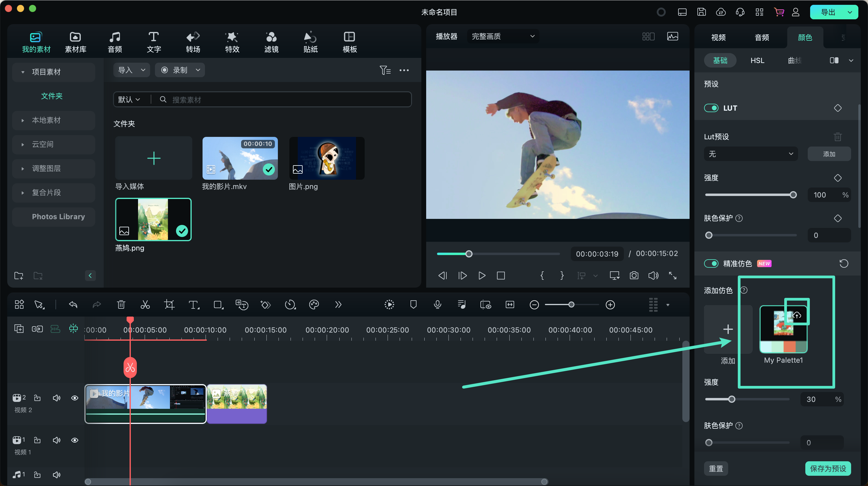The width and height of the screenshot is (868, 486).
Task: Switch to the 音频 properties tab
Action: coord(762,37)
